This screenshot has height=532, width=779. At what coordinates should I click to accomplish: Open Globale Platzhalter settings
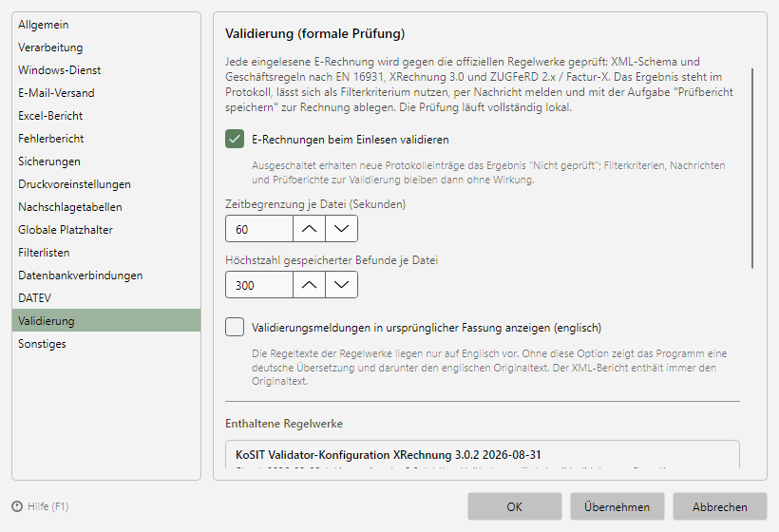point(106,230)
